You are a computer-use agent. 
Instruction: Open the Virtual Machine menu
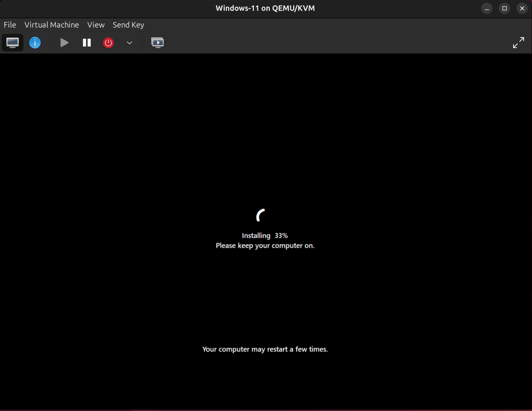point(52,25)
